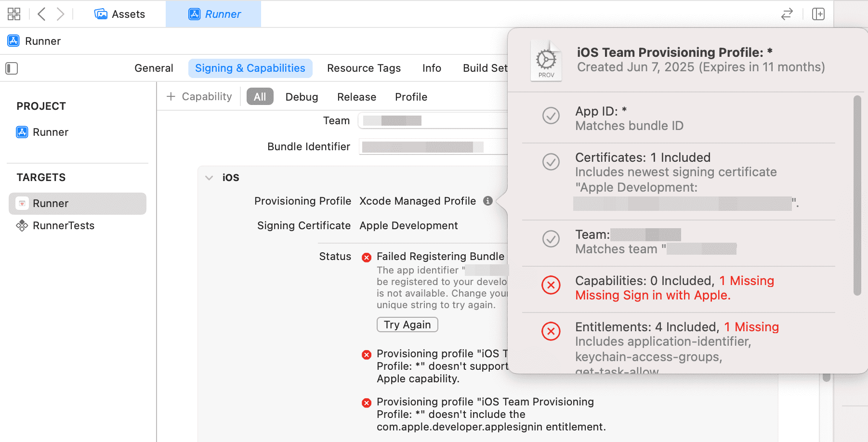Click 'Apple Development' signing certificate value
Screen dimensions: 868x442
[408, 225]
